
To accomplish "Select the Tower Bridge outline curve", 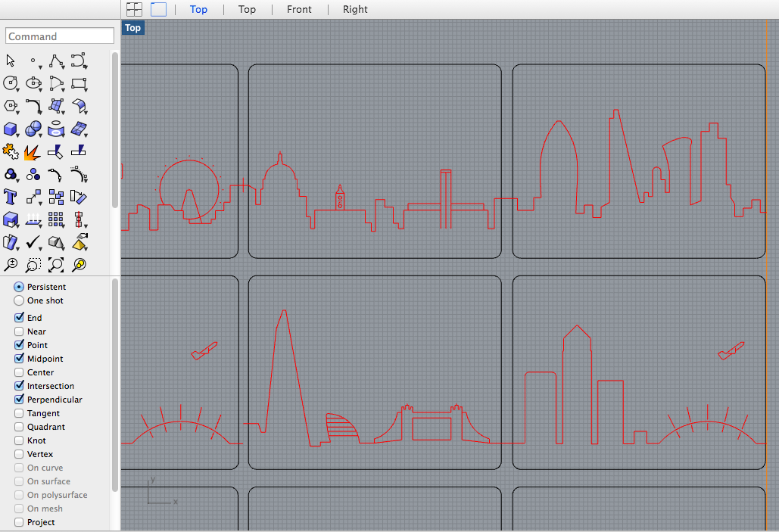I will click(x=432, y=425).
